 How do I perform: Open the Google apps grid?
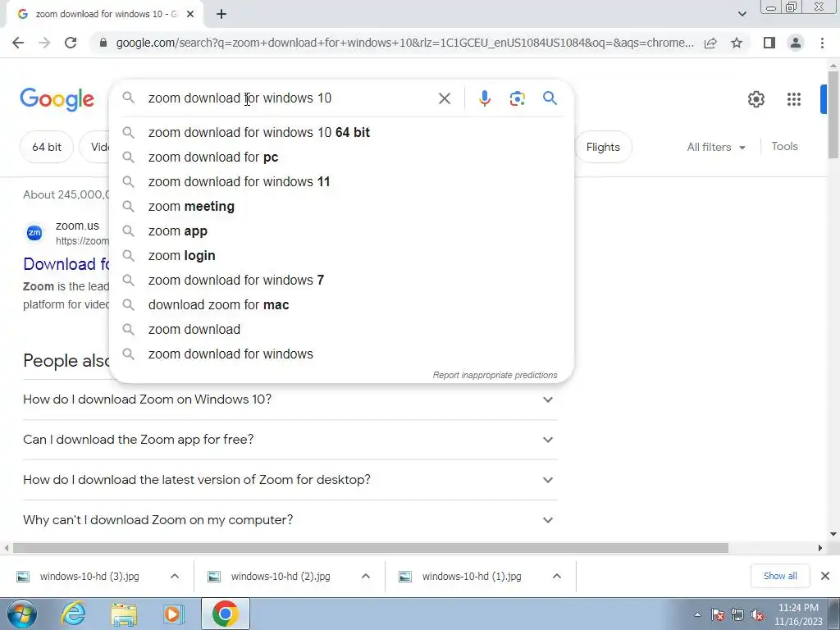[x=793, y=99]
